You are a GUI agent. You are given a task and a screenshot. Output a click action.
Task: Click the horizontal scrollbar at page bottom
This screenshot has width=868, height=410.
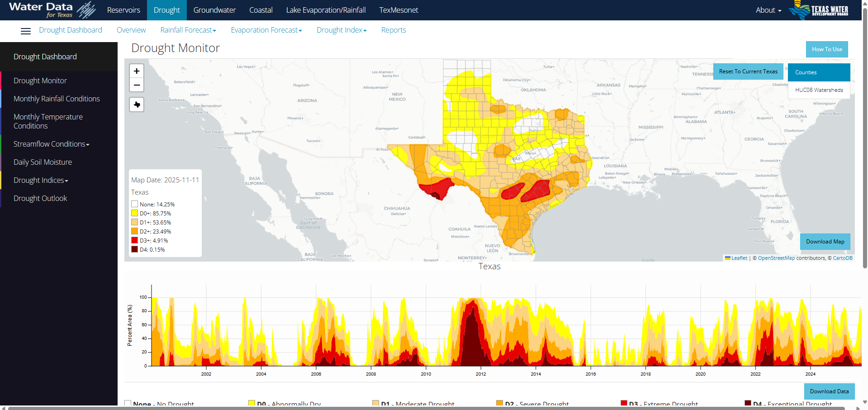click(425, 408)
